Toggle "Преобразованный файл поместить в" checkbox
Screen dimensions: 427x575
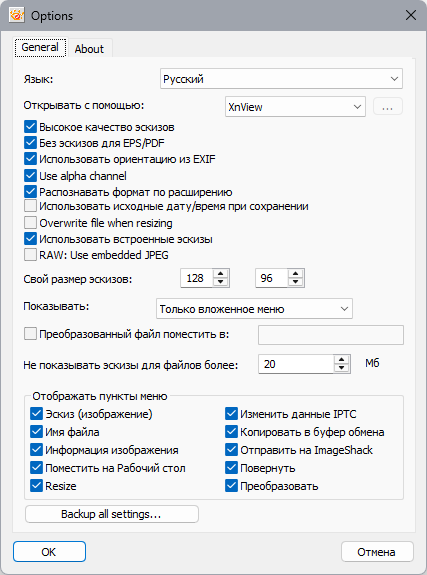tap(30, 334)
